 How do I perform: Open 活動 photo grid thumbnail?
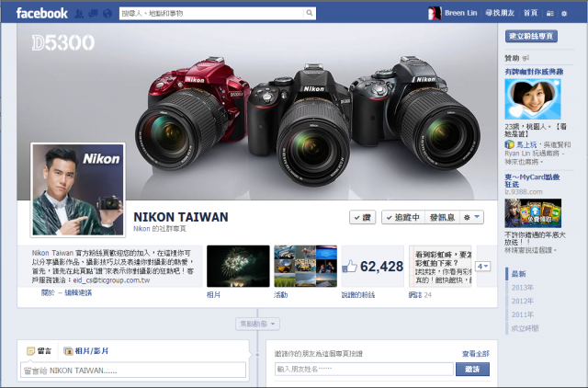pyautogui.click(x=306, y=266)
